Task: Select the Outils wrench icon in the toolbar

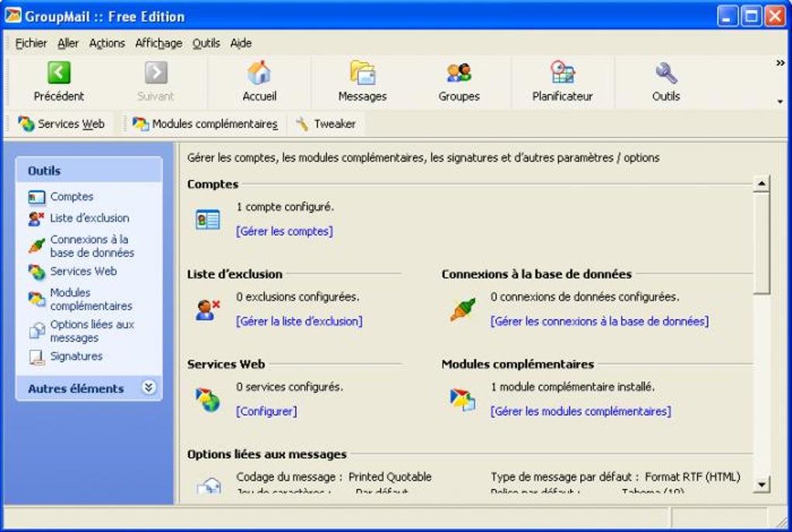Action: click(x=665, y=73)
